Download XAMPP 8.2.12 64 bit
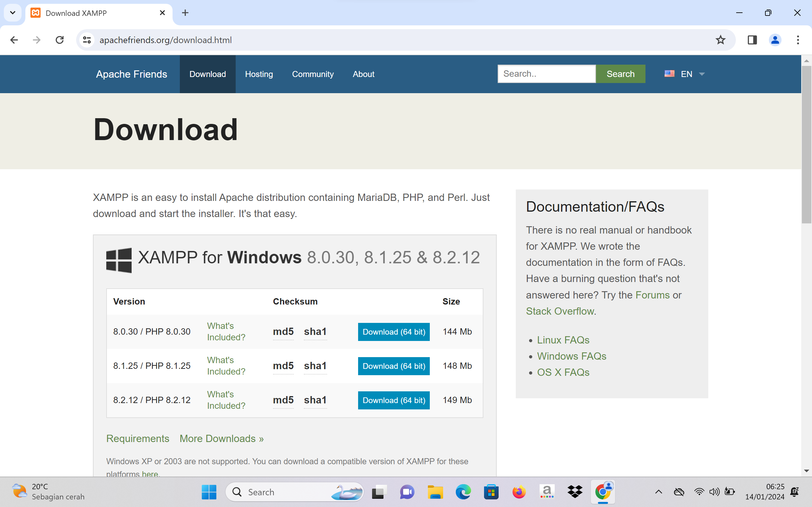This screenshot has height=507, width=812. 394,400
